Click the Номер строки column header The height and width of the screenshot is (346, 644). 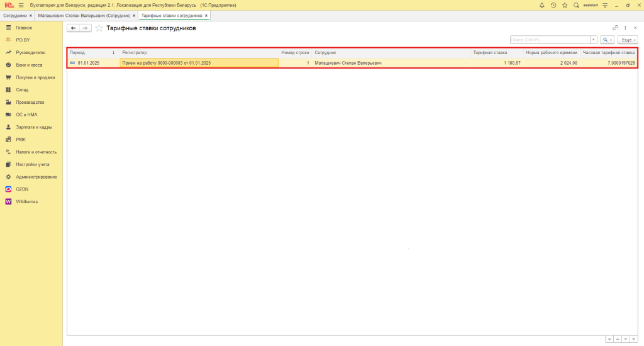[295, 53]
